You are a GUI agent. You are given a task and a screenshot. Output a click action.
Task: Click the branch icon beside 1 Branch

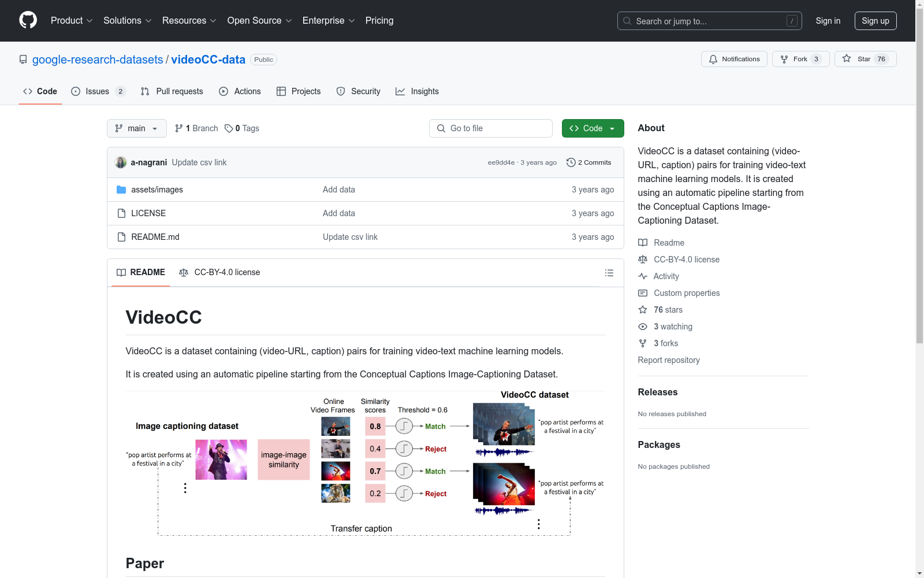tap(179, 128)
